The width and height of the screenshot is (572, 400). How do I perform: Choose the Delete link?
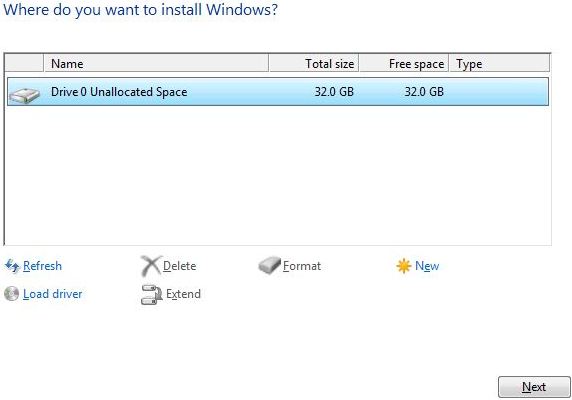point(179,266)
